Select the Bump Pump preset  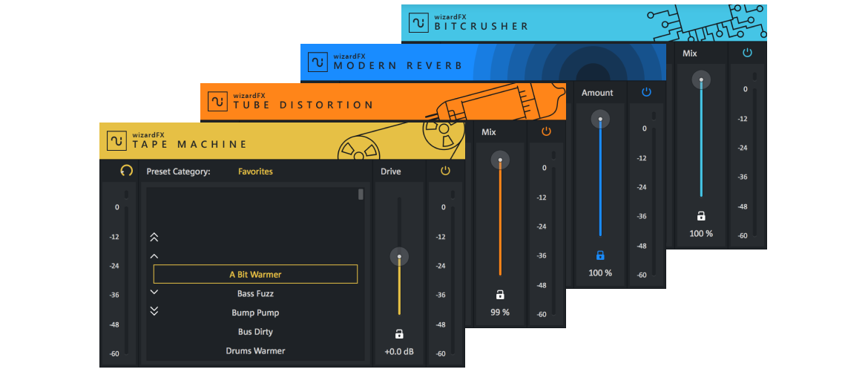click(x=255, y=313)
